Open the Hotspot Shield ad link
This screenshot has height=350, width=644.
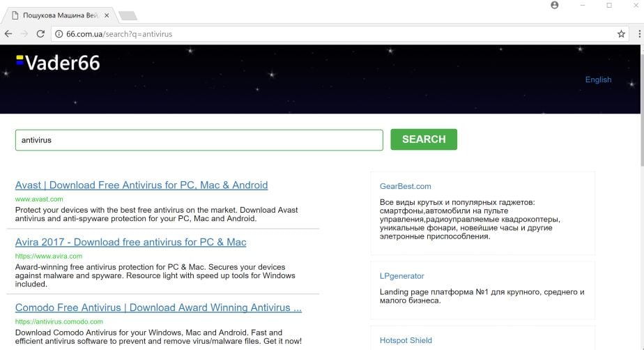[406, 340]
